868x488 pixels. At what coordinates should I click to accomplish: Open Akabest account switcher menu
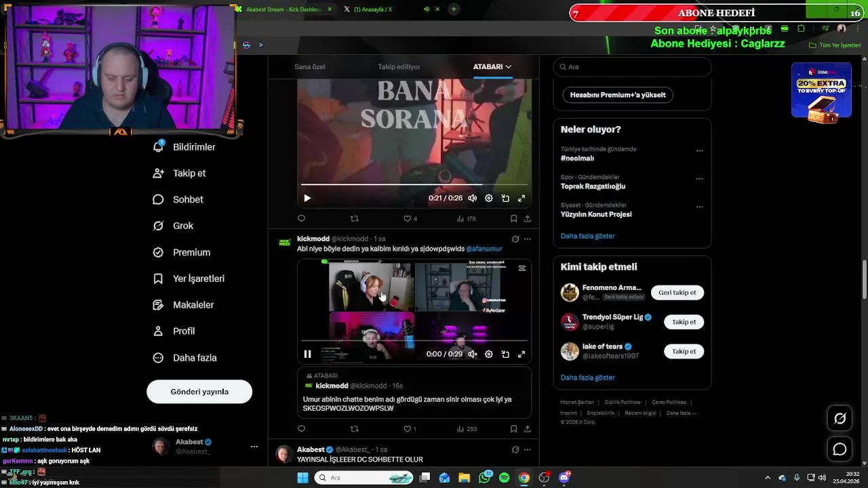pyautogui.click(x=254, y=447)
